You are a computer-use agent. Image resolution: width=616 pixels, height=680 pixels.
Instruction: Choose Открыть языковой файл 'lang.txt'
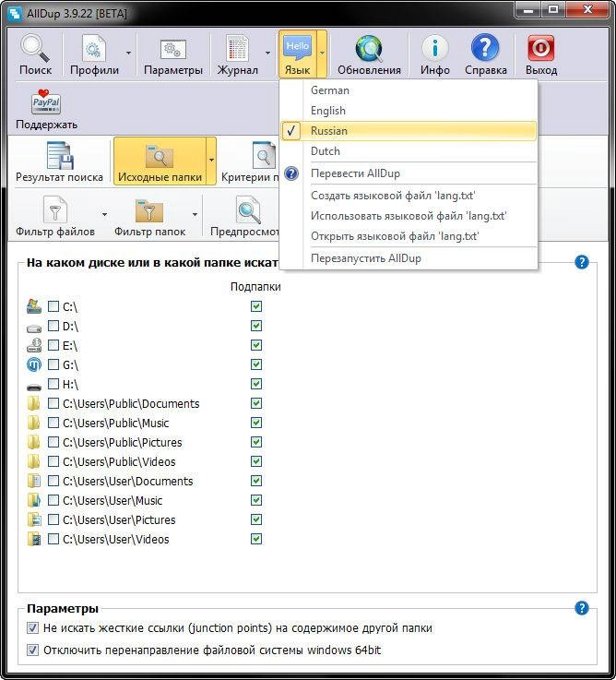409,236
